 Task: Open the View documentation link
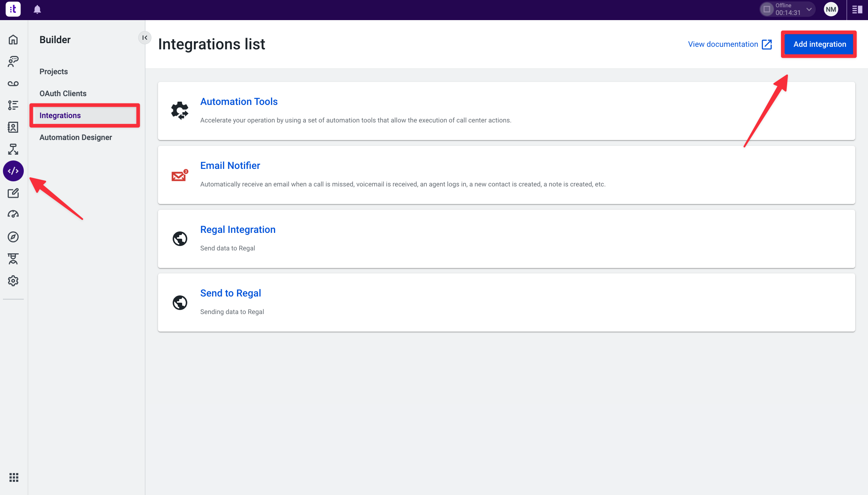[723, 44]
